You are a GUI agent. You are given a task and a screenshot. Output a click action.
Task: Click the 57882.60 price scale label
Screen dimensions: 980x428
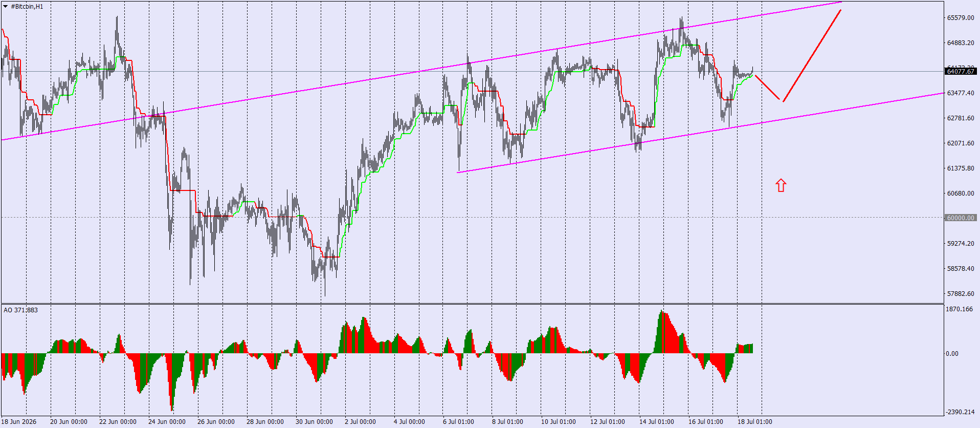click(961, 294)
